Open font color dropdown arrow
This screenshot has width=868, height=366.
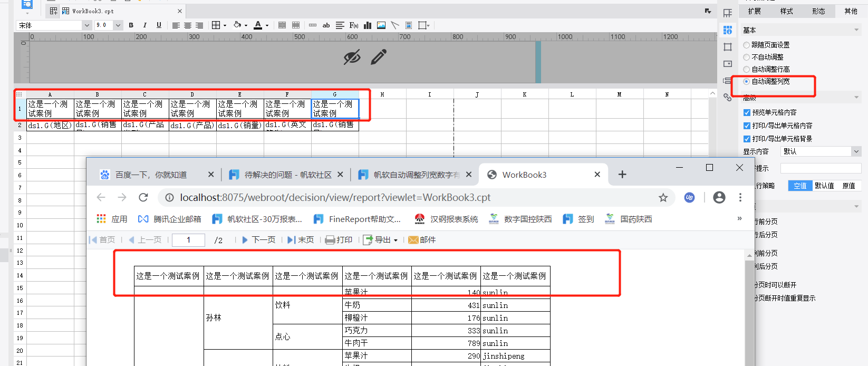tap(267, 25)
